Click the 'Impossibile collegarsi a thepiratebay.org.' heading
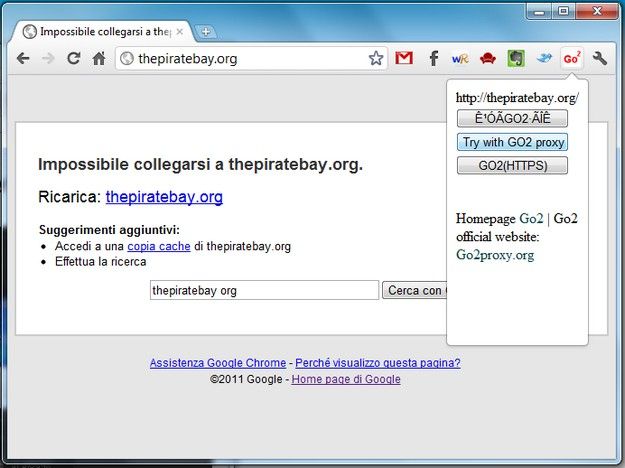Viewport: 625px width, 468px height. 200,164
